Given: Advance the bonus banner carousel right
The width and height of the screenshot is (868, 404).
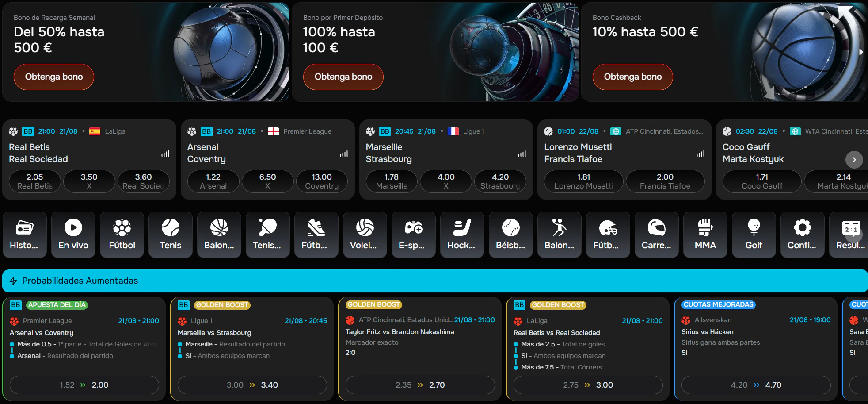Looking at the screenshot, I should (x=861, y=52).
